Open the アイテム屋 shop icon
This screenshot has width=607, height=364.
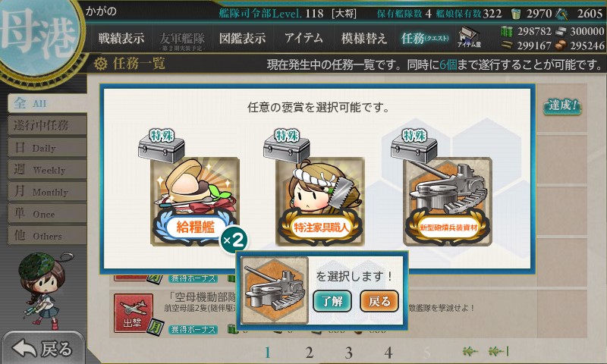[469, 37]
